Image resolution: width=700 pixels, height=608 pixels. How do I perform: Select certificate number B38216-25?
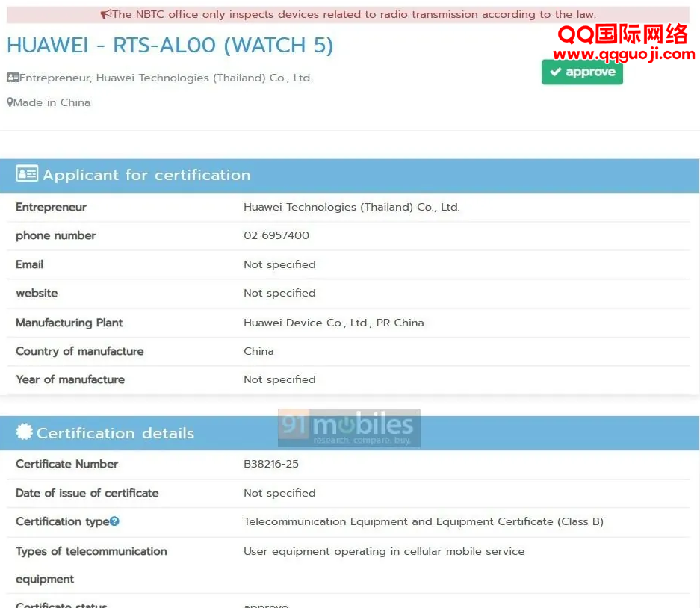pos(271,464)
